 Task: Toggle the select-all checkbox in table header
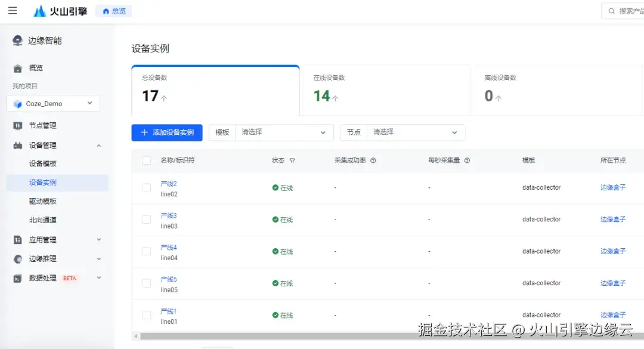146,160
